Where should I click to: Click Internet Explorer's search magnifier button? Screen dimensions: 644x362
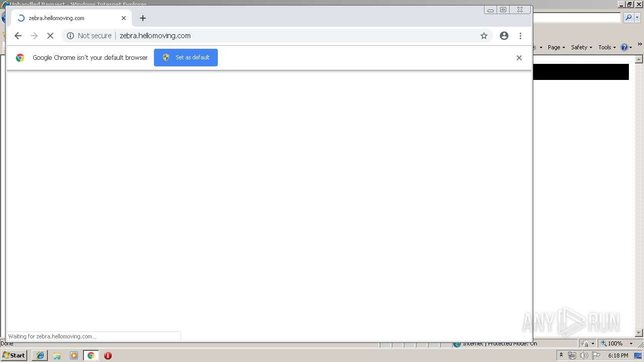628,18
